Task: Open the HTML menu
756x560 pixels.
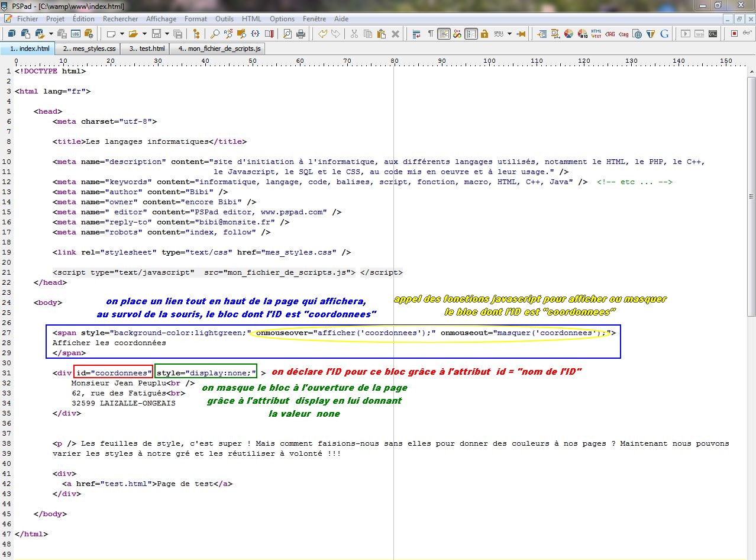Action: coord(251,19)
